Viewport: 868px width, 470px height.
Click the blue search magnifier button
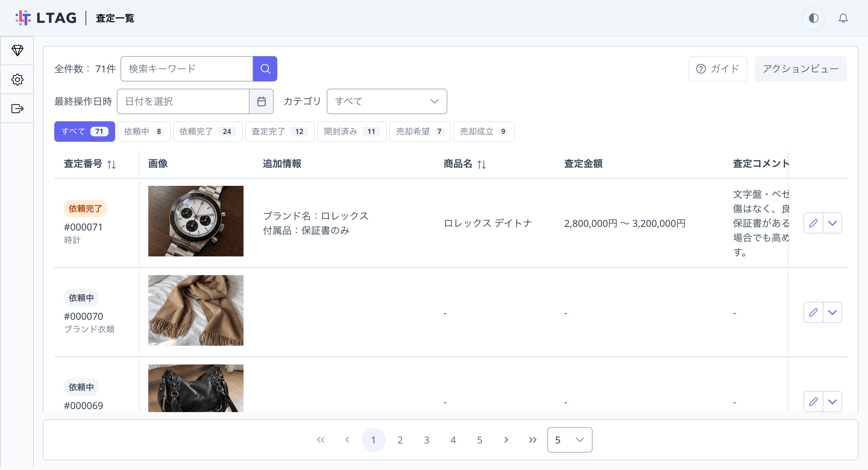pyautogui.click(x=265, y=69)
